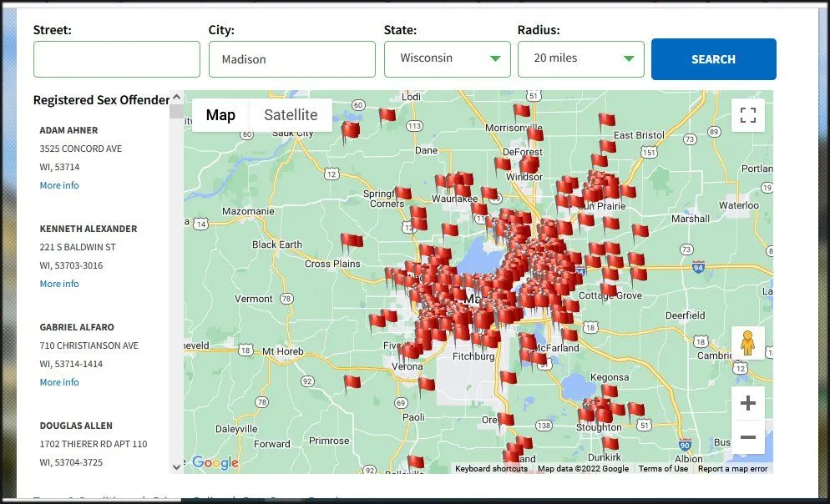Toggle fullscreen view of the map
This screenshot has width=830, height=504.
[747, 115]
